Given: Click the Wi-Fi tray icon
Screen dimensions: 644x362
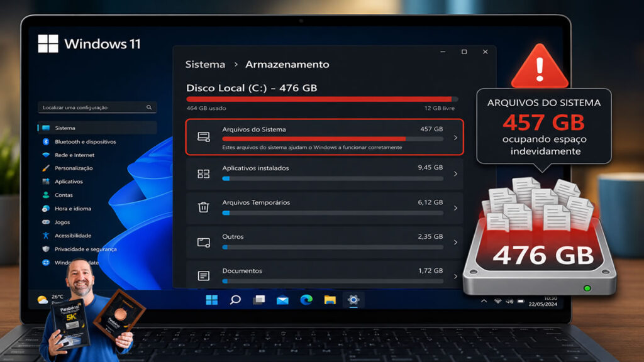Looking at the screenshot, I should point(498,301).
